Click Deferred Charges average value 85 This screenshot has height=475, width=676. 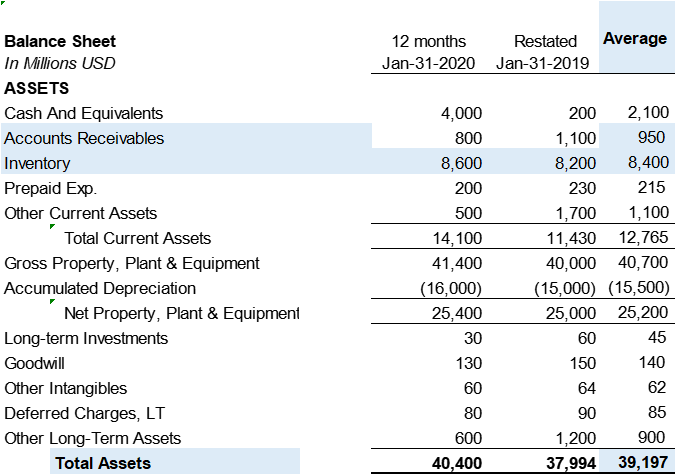coord(657,412)
